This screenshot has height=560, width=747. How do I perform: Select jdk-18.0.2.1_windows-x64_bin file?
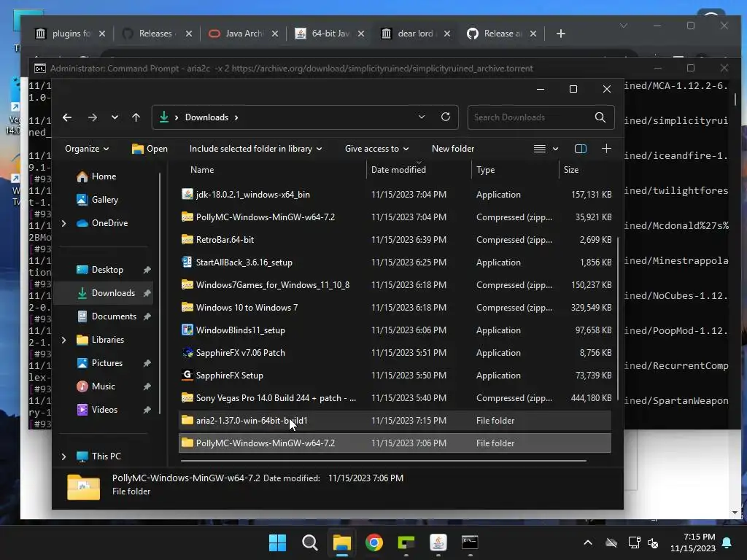(395, 194)
